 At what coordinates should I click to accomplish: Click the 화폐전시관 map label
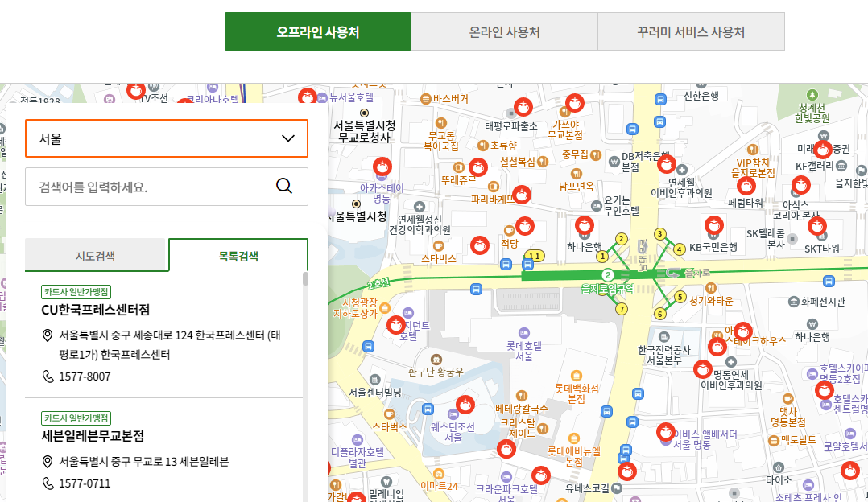point(823,302)
